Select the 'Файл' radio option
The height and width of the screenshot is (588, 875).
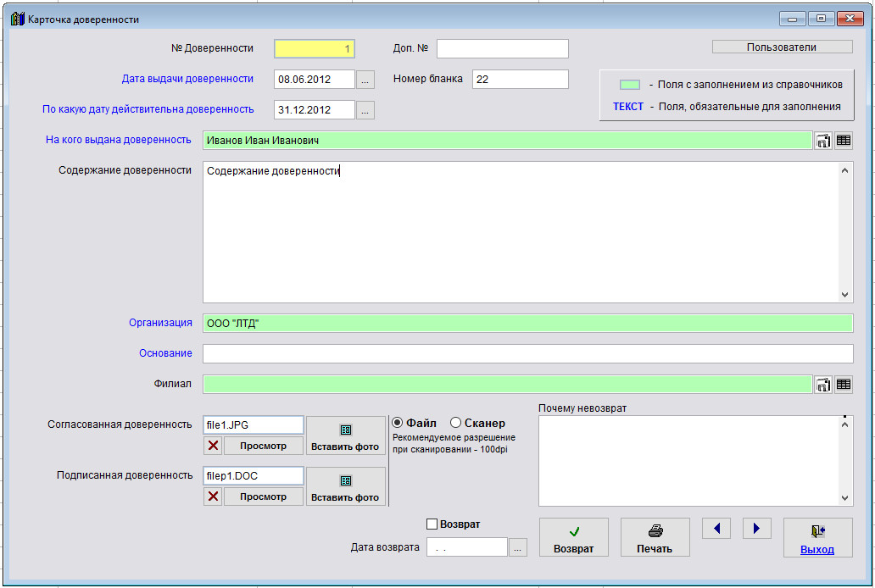coord(397,423)
